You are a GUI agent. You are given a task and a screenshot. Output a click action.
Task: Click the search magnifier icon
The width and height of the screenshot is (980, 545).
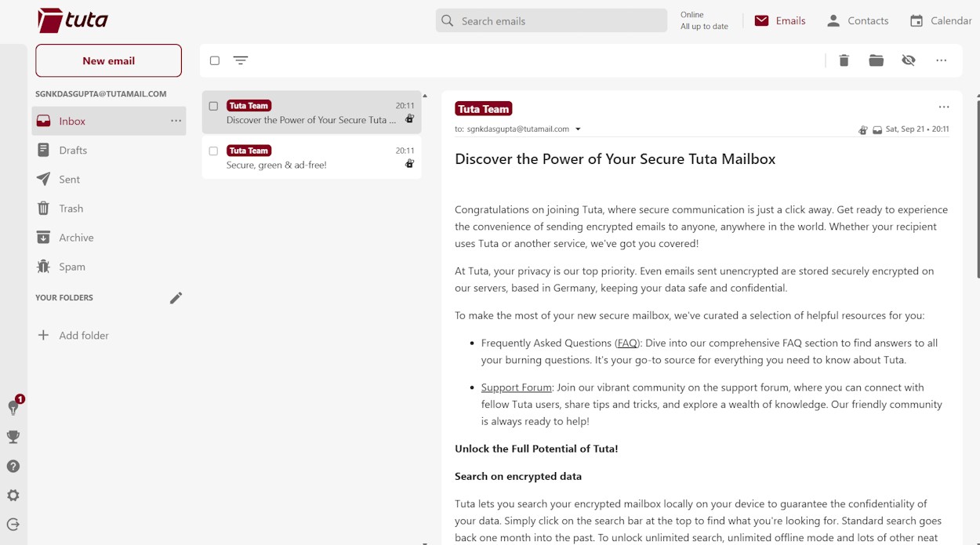(x=448, y=21)
